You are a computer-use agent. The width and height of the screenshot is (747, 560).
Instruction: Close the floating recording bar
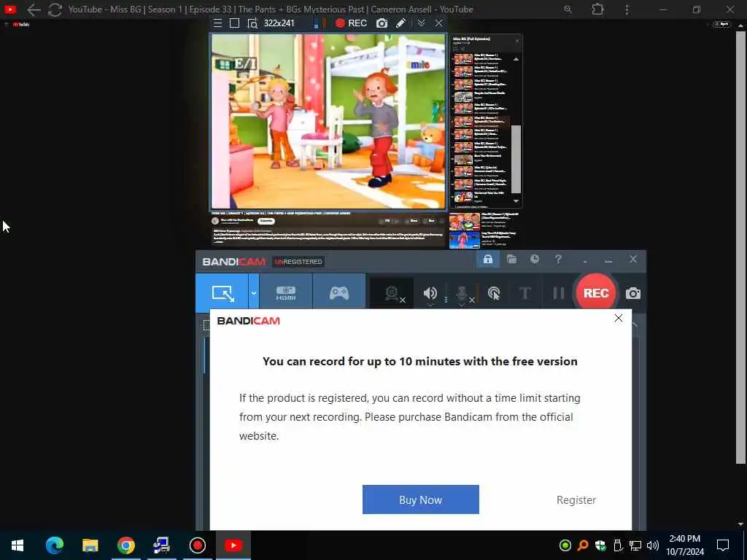pyautogui.click(x=438, y=23)
